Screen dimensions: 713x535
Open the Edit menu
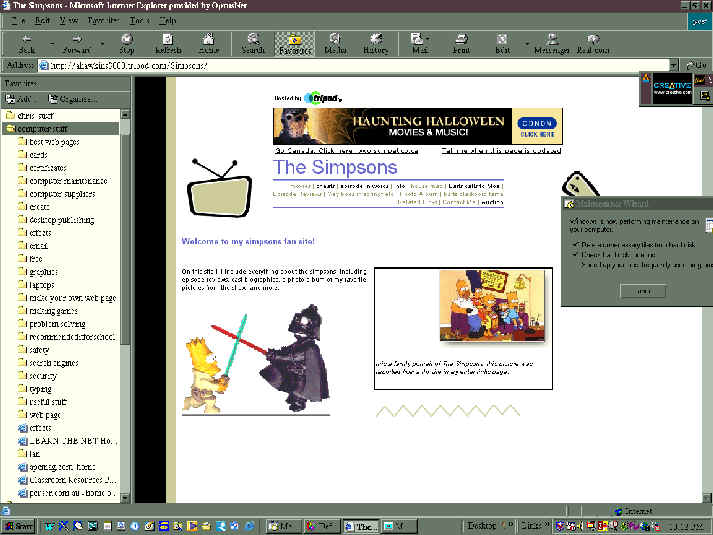(x=42, y=20)
